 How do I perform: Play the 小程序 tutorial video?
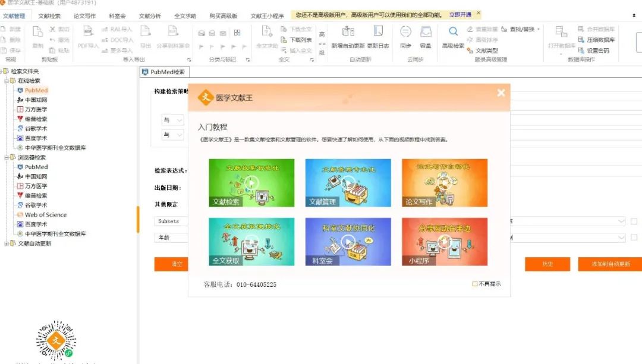(445, 242)
